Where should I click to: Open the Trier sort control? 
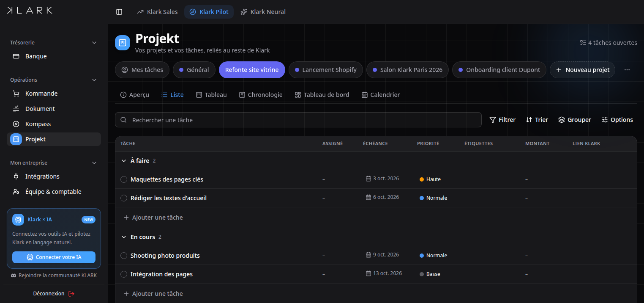tap(537, 120)
